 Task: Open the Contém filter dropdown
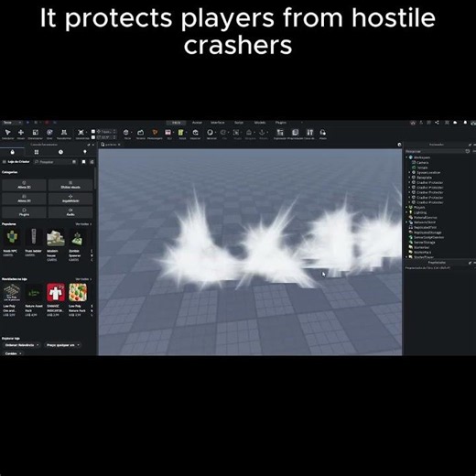(13, 353)
